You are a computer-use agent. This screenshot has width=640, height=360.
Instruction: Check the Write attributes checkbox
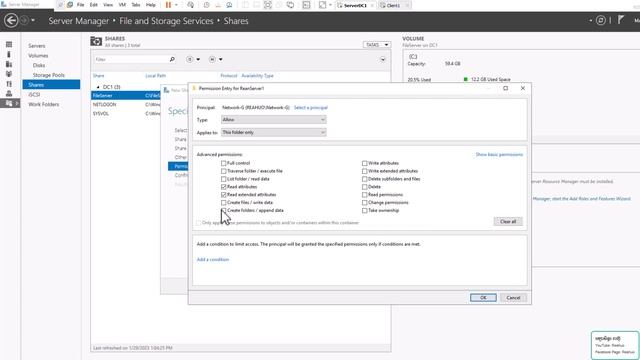[364, 163]
